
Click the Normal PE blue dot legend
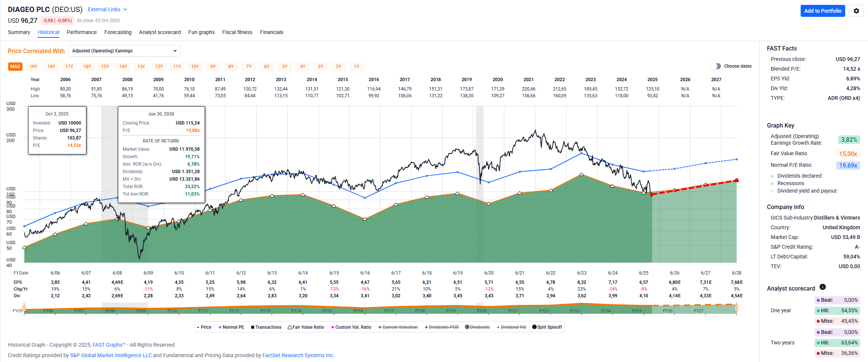click(220, 327)
